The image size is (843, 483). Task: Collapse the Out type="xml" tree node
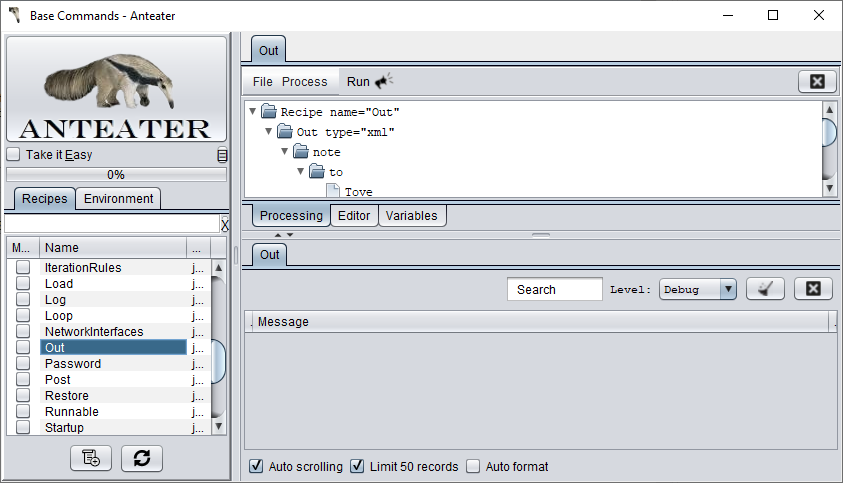click(268, 131)
